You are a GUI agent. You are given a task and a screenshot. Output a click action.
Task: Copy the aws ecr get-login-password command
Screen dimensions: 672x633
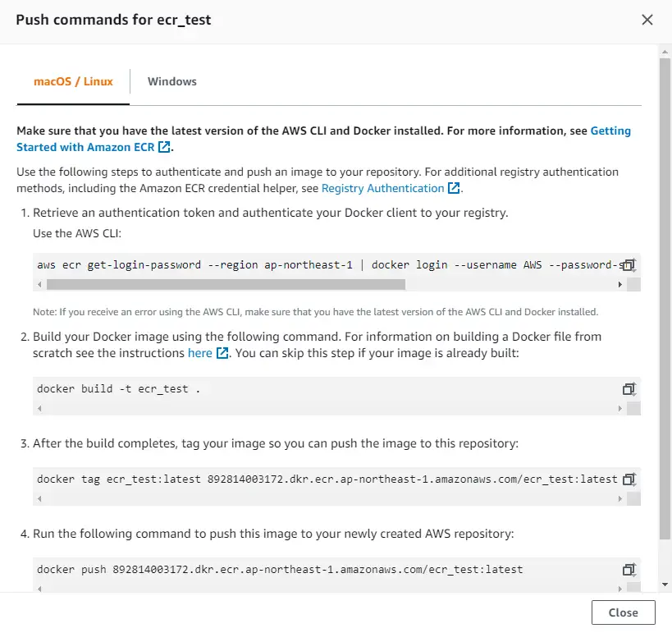[629, 265]
